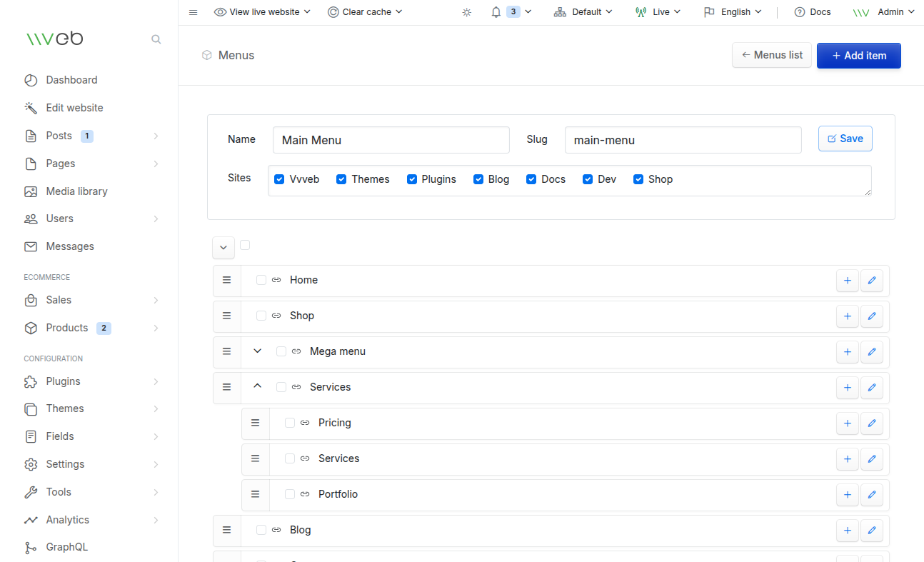The height and width of the screenshot is (562, 924).
Task: Go to Dashboard in sidebar
Action: (71, 80)
